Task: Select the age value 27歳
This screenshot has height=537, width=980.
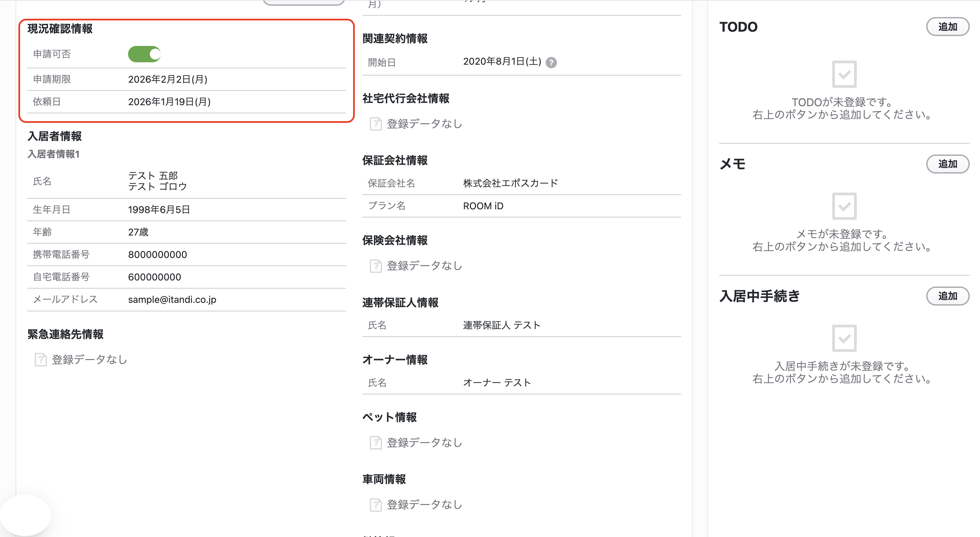Action: click(x=138, y=232)
